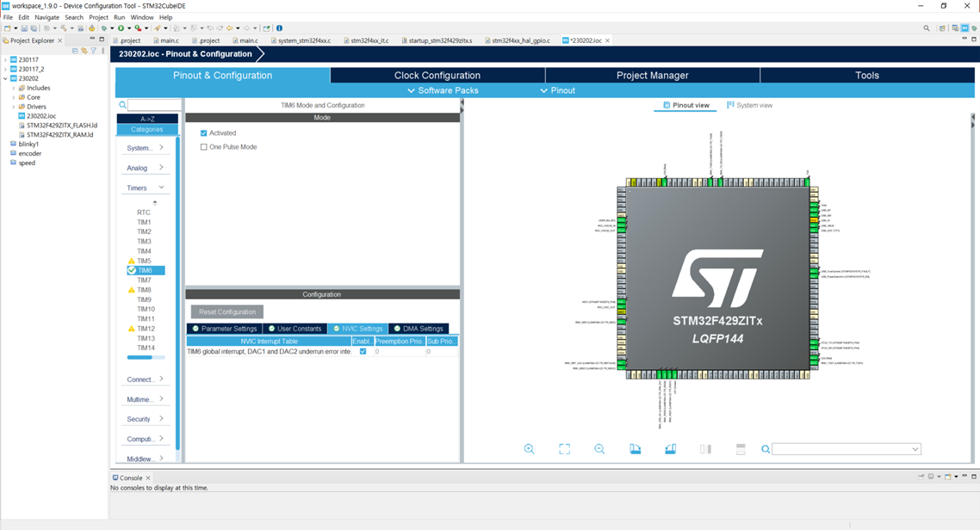Switch to the Project Manager tab
This screenshot has height=530, width=980.
click(x=653, y=75)
